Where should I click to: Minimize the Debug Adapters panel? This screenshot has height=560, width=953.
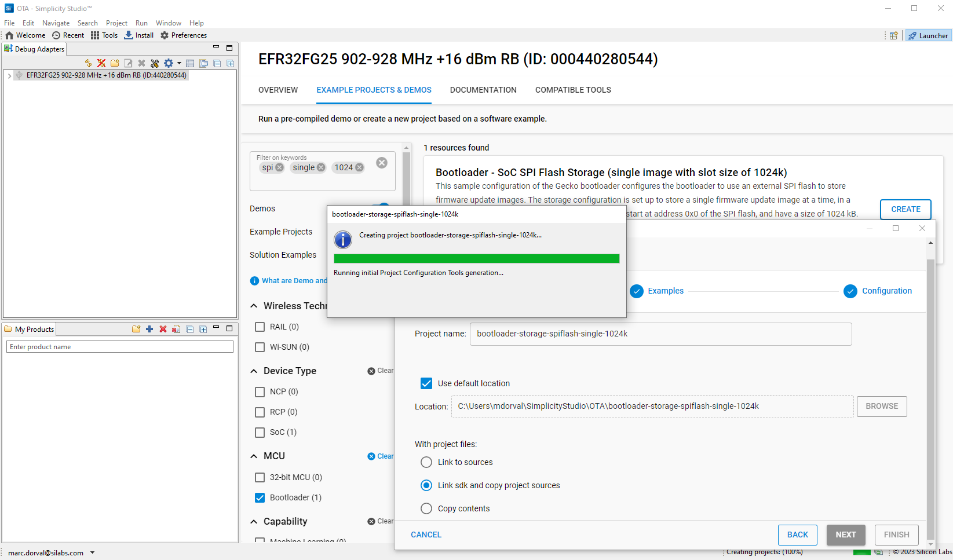[x=216, y=47]
